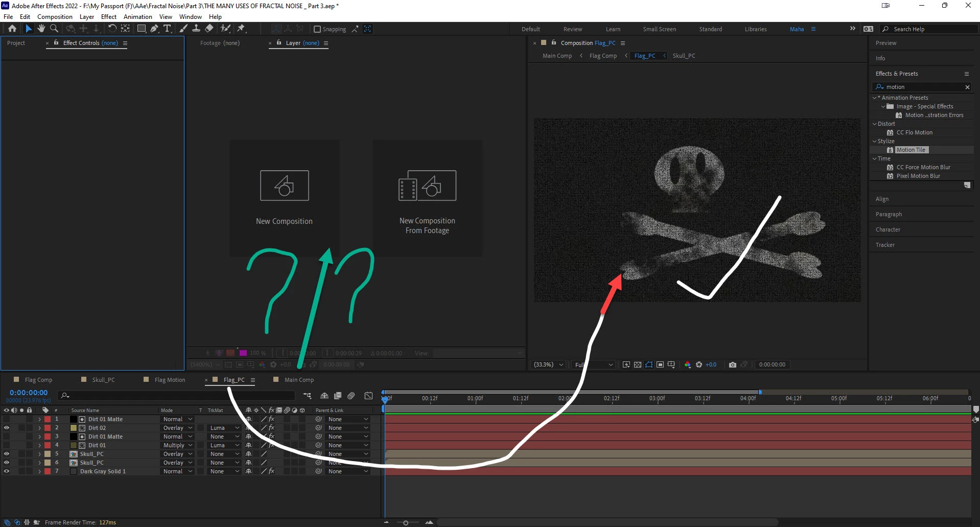Toggle Region of Interest in viewer
Viewport: 980px width, 527px height.
click(x=660, y=364)
